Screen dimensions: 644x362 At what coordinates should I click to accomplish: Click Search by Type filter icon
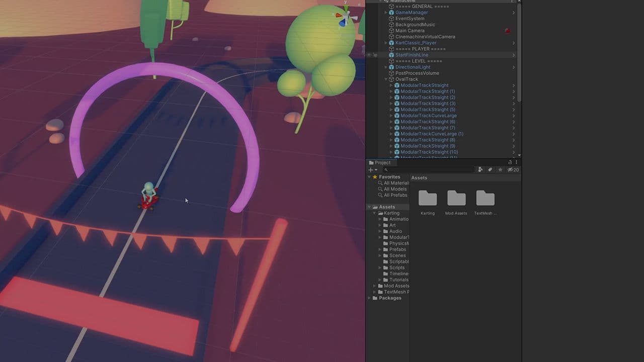tap(480, 170)
